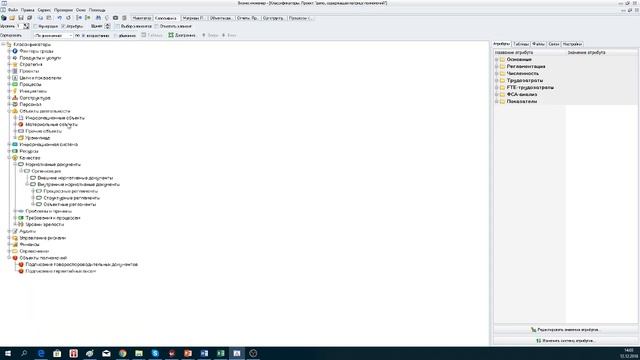The width and height of the screenshot is (640, 360).
Task: Select the Финансы tree item
Action: click(x=29, y=244)
